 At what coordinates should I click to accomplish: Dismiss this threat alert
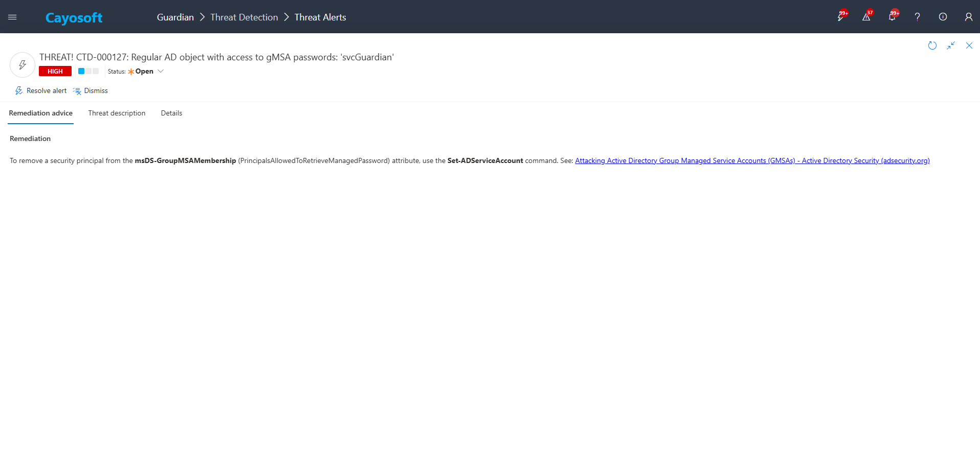pos(91,90)
